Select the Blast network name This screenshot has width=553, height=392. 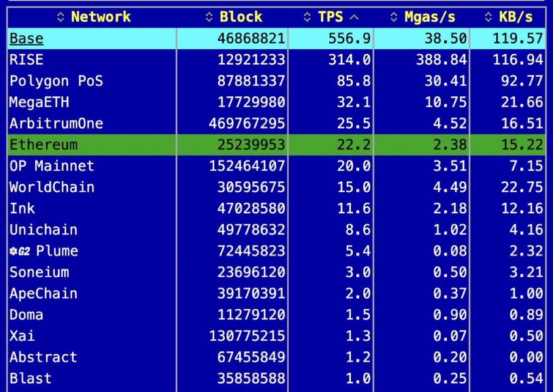[31, 378]
